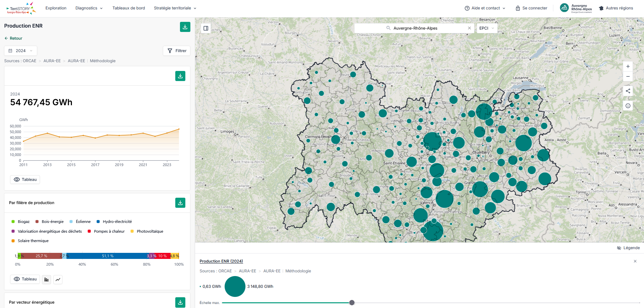Expand the EPCI territory type dropdown
Image resolution: width=644 pixels, height=308 pixels.
487,28
